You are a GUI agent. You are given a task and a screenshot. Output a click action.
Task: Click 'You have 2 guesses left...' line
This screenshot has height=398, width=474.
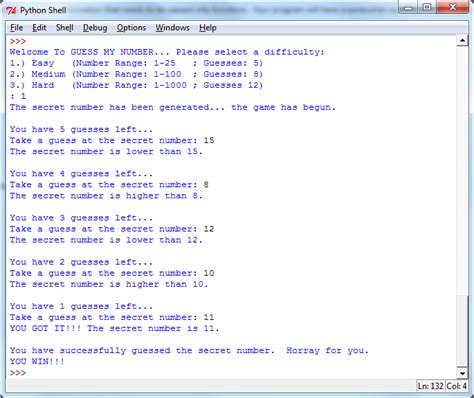coord(81,262)
